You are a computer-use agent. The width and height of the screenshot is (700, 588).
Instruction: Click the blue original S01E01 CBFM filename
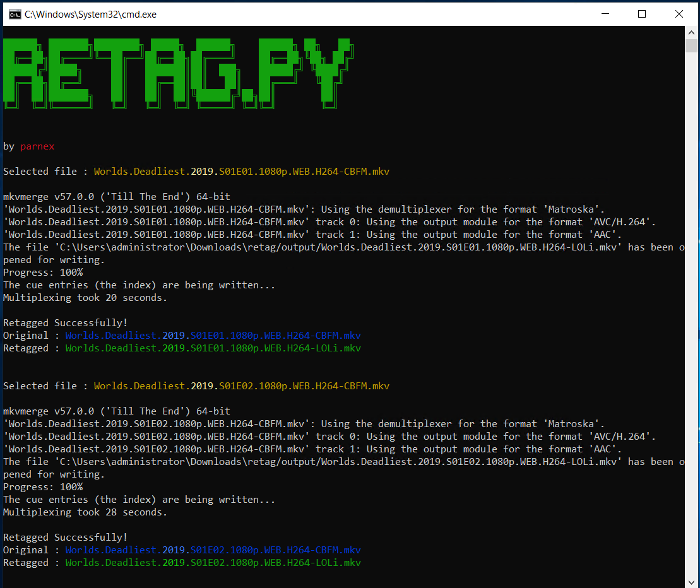point(213,336)
